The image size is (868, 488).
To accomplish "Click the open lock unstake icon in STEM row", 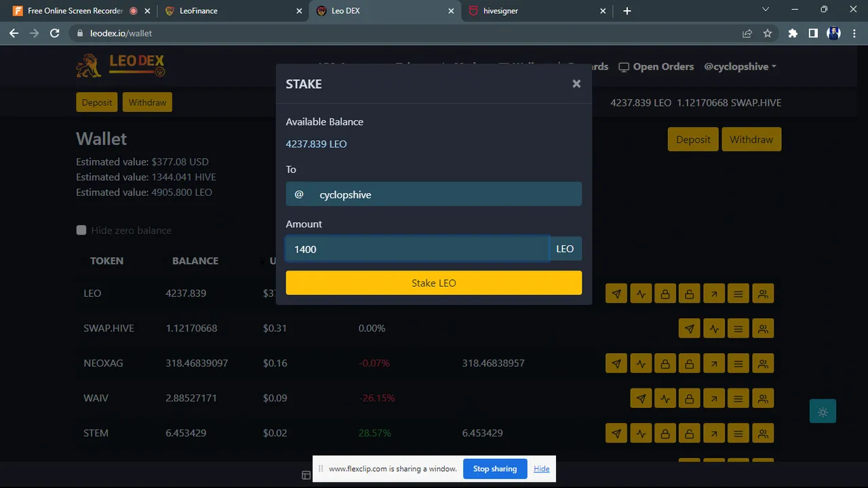I will point(689,433).
